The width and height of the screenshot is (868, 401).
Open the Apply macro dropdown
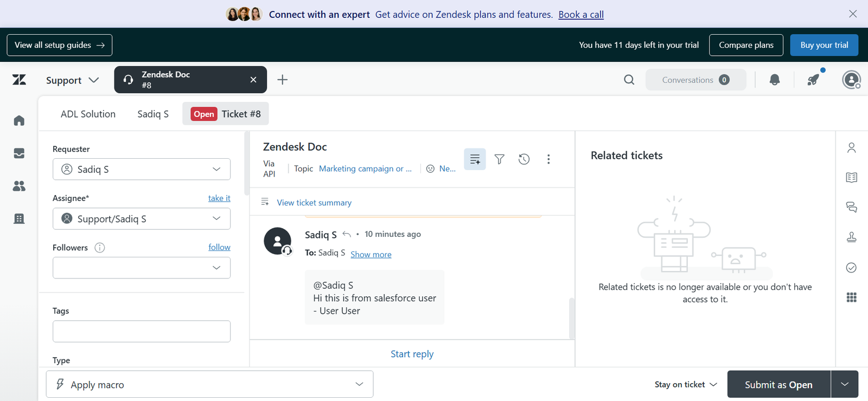tap(209, 384)
